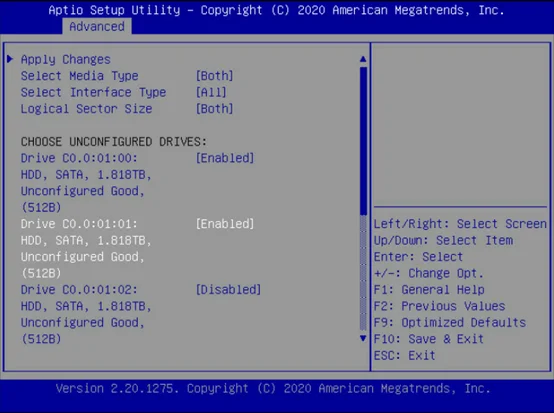
Task: Change the Select Interface Type [All] value
Action: (211, 92)
